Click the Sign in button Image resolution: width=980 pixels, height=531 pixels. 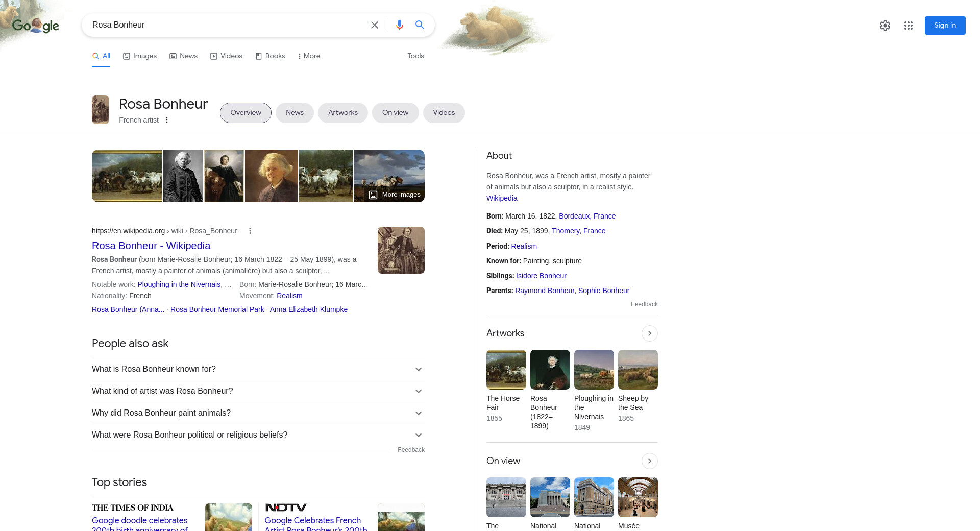(944, 26)
